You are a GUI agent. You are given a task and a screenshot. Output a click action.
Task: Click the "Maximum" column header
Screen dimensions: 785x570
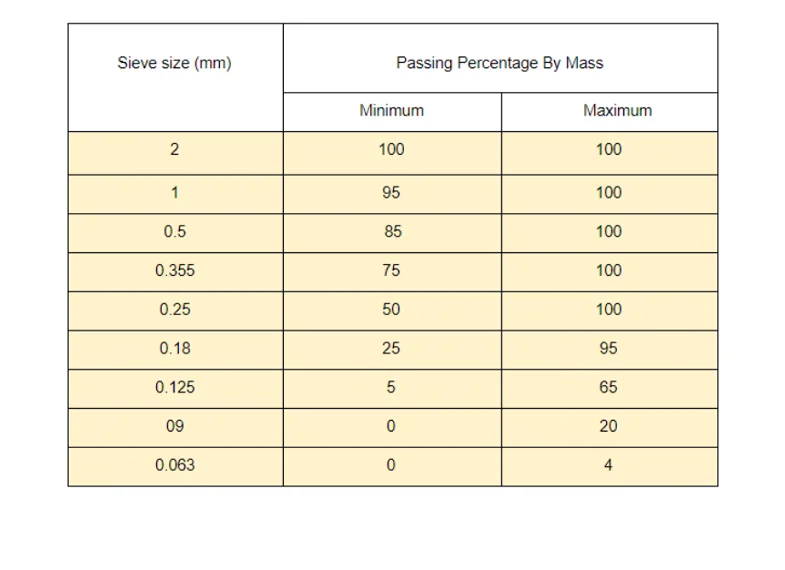610,112
